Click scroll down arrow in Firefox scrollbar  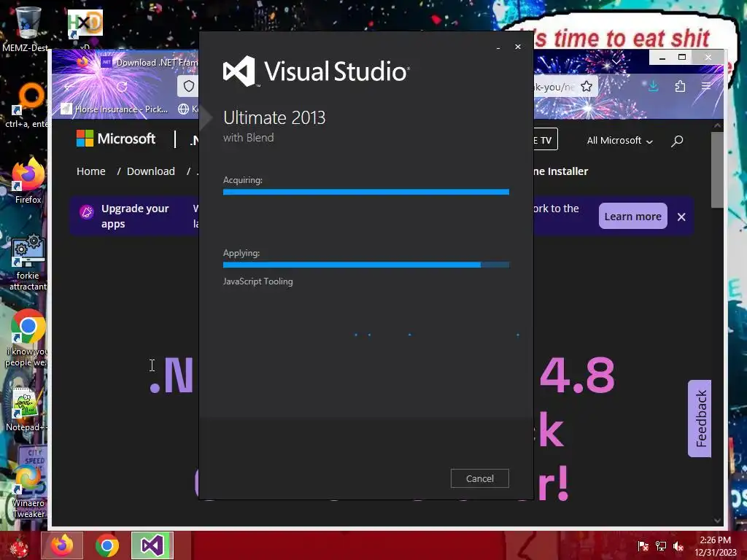(717, 521)
